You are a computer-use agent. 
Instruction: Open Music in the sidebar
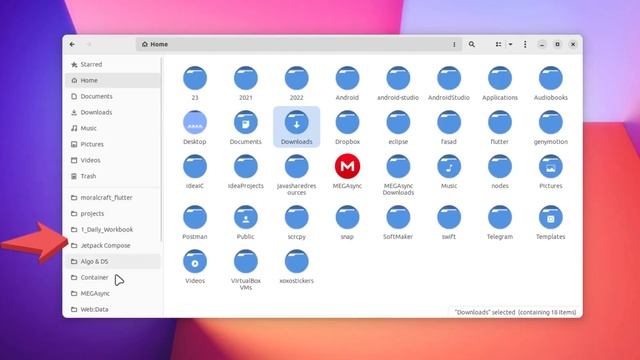(x=113, y=128)
